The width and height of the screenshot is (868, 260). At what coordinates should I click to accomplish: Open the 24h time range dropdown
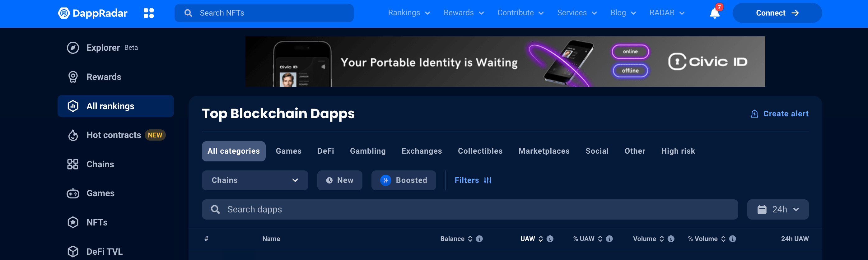[777, 210]
